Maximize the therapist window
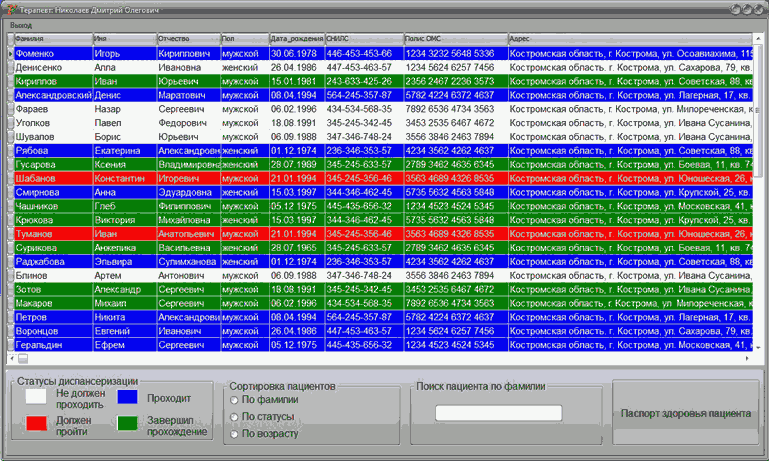Viewport: 770px width, 462px height. [x=747, y=8]
